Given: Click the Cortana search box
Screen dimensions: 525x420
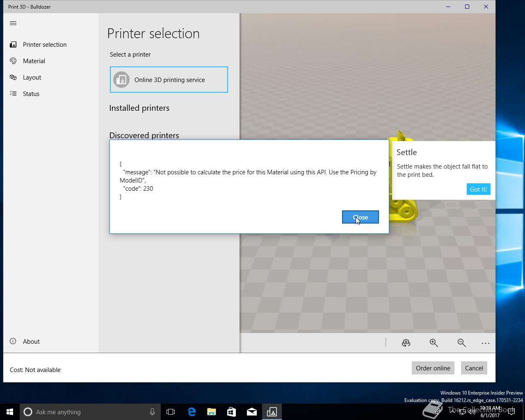Looking at the screenshot, I should click(89, 412).
